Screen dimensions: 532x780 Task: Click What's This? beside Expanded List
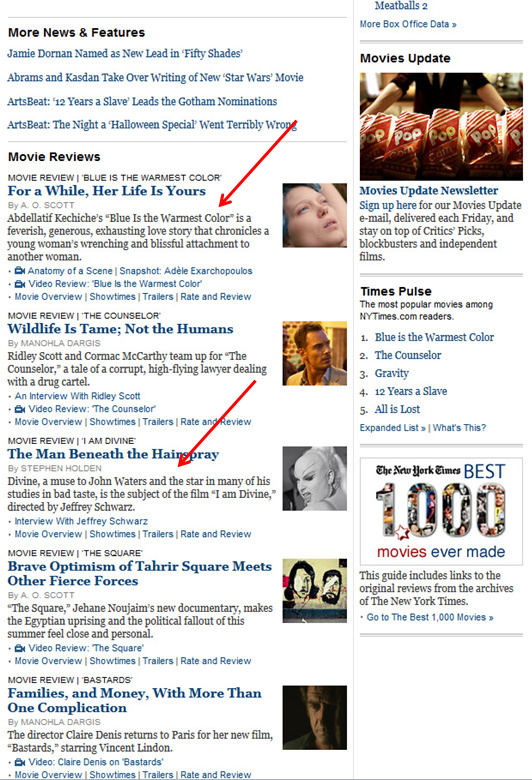[x=459, y=428]
